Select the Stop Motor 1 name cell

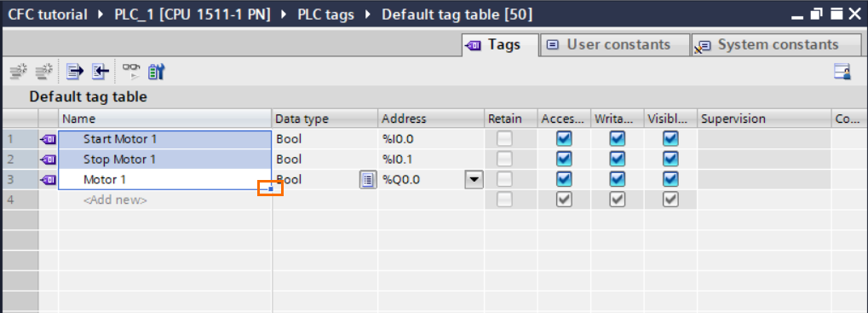coord(165,159)
